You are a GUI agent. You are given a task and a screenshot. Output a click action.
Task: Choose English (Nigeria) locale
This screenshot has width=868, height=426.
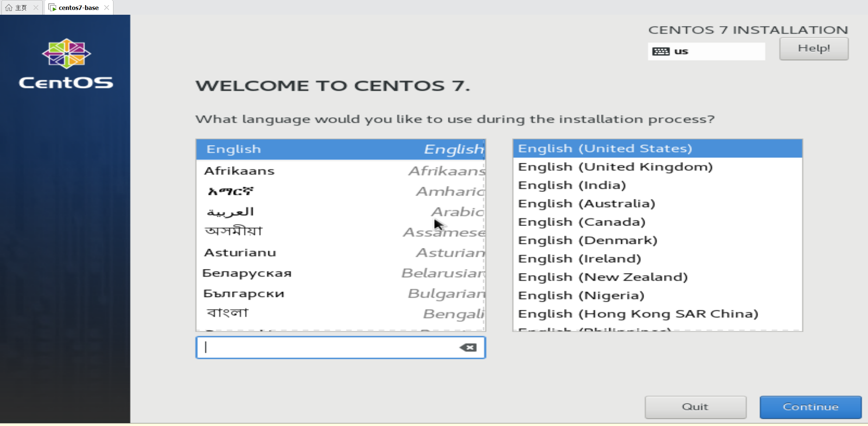pos(657,296)
